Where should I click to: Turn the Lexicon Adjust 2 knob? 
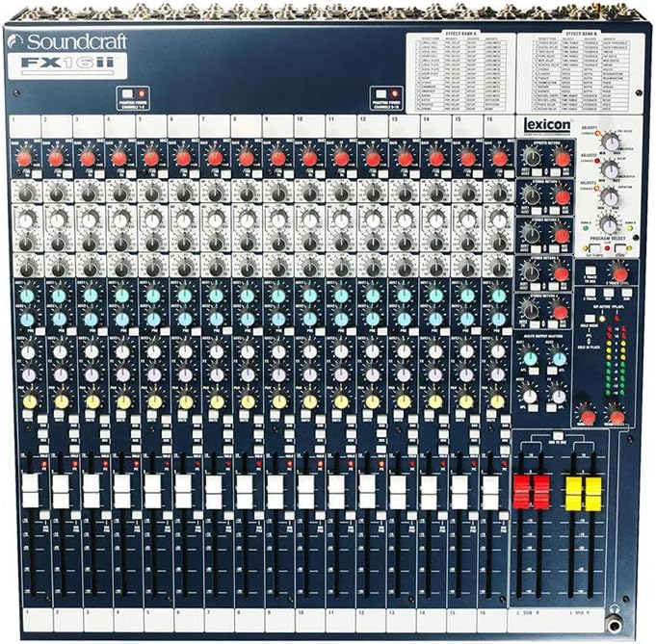click(x=610, y=169)
